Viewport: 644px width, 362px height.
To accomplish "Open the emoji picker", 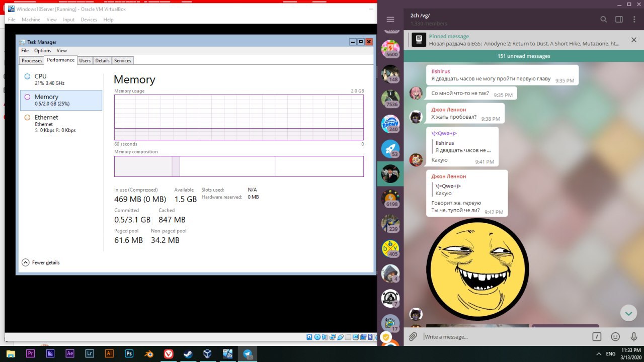I will coord(615,337).
